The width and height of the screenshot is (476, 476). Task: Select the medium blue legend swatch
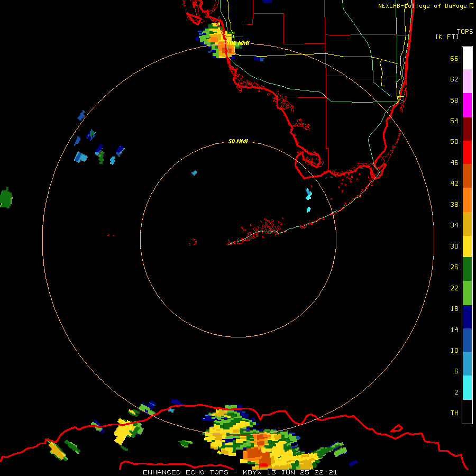(x=467, y=340)
